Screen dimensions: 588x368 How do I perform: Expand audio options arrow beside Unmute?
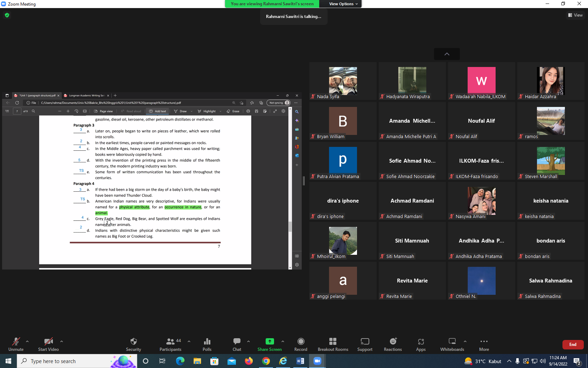click(27, 341)
